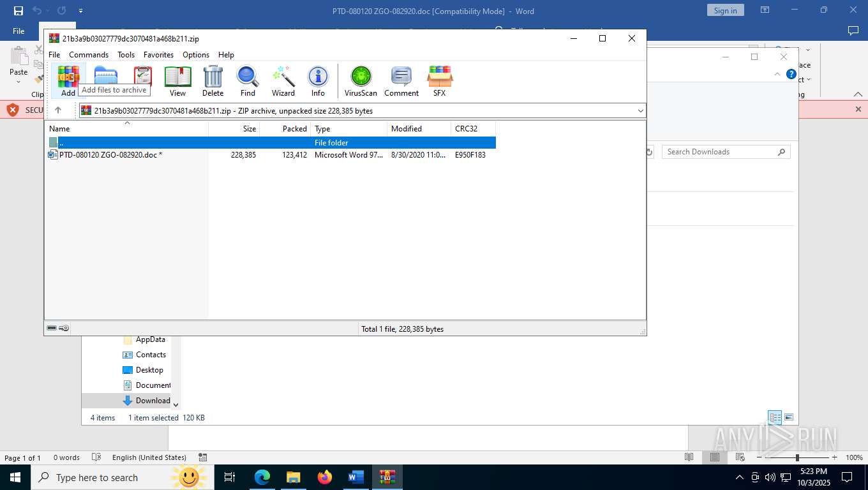
Task: Sort by Modified column header
Action: click(x=419, y=129)
